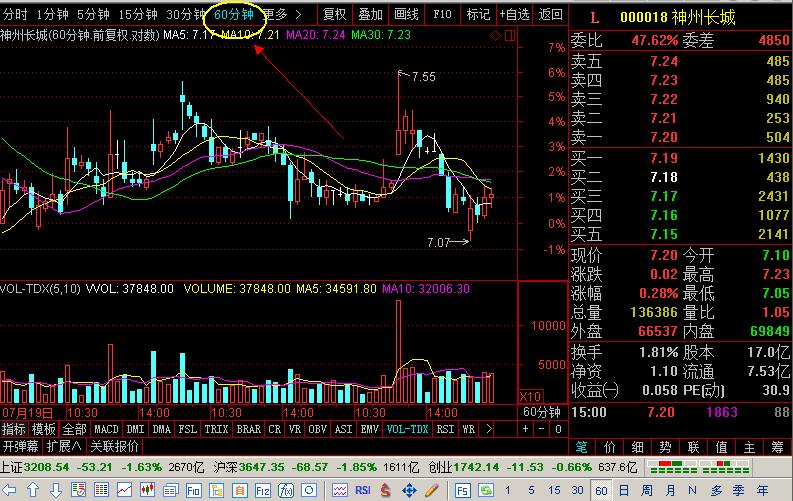This screenshot has width=793, height=501.
Task: Open the 模板 template menu
Action: point(43,429)
